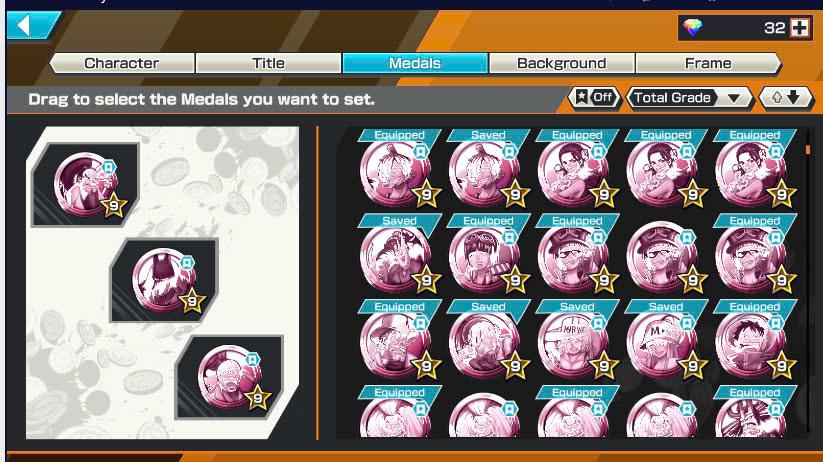Open the Total Grade sort dropdown

click(689, 98)
